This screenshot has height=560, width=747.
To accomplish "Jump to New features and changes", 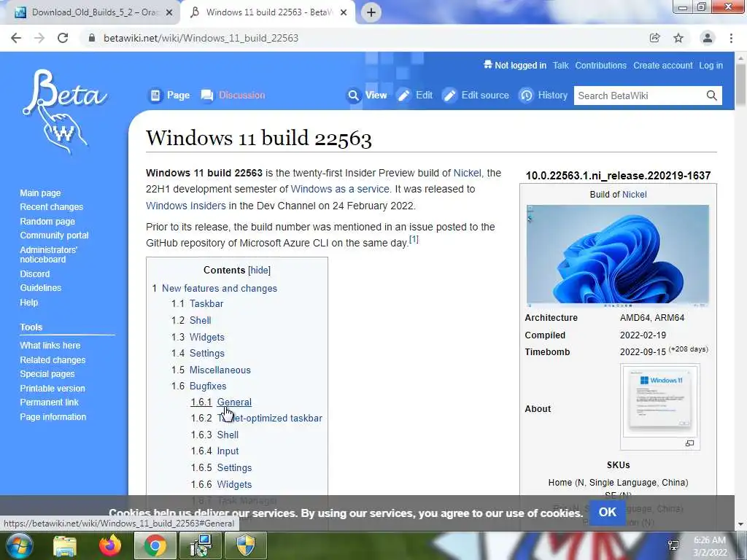I will [219, 288].
